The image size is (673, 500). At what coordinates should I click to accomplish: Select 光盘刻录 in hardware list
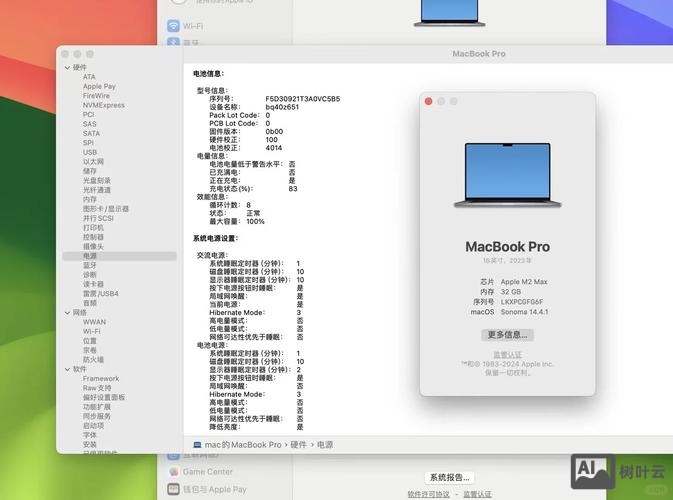(97, 181)
